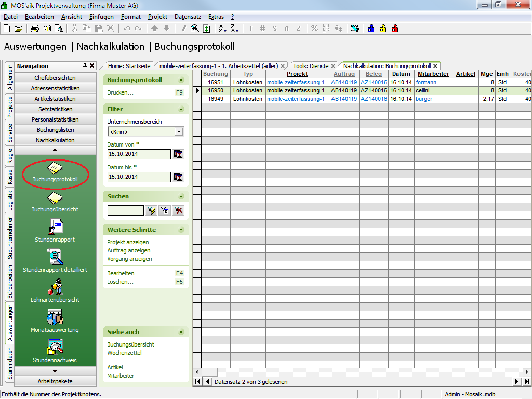532x399 pixels.
Task: Open the Unternehmensbereich dropdown
Action: (179, 132)
